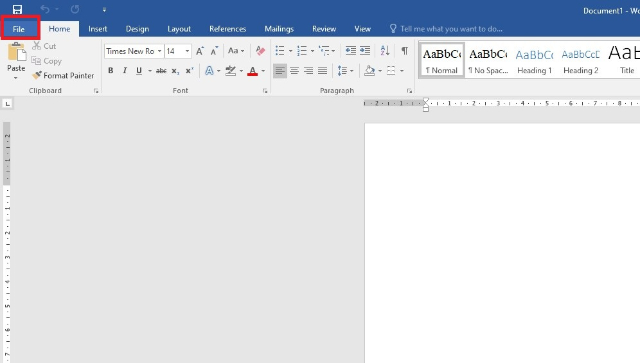
Task: Toggle Show/Hide paragraph marks
Action: point(404,51)
